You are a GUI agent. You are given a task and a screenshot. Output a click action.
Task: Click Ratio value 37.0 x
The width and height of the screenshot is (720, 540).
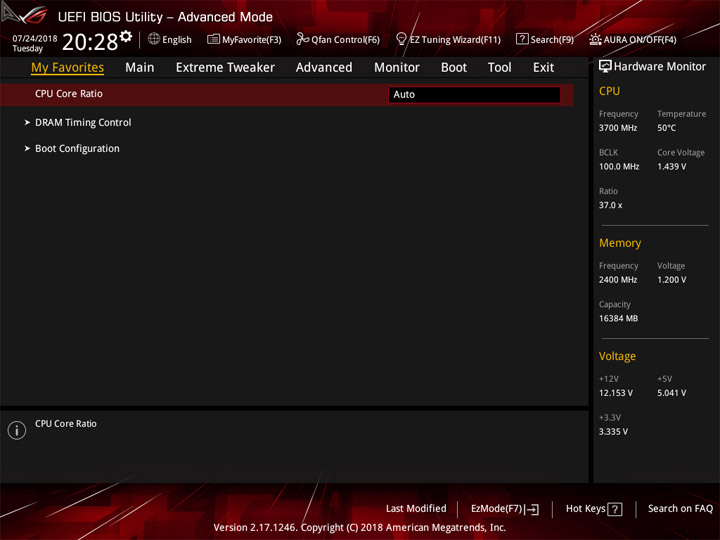coord(610,205)
